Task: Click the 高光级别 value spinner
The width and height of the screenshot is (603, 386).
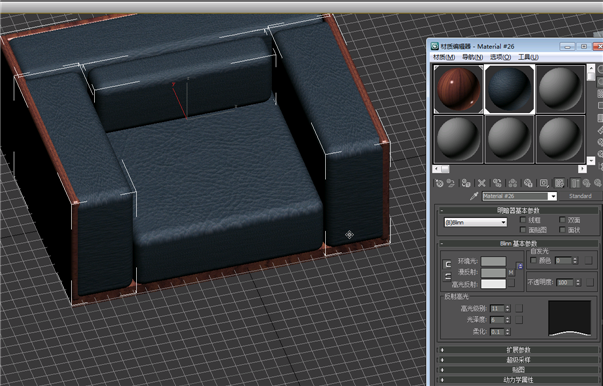Action: click(x=508, y=308)
